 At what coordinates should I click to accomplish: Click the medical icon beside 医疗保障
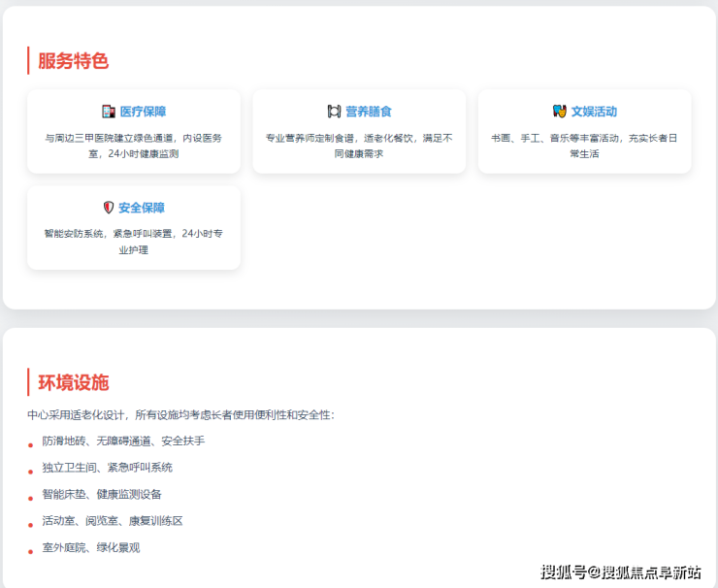tap(109, 112)
